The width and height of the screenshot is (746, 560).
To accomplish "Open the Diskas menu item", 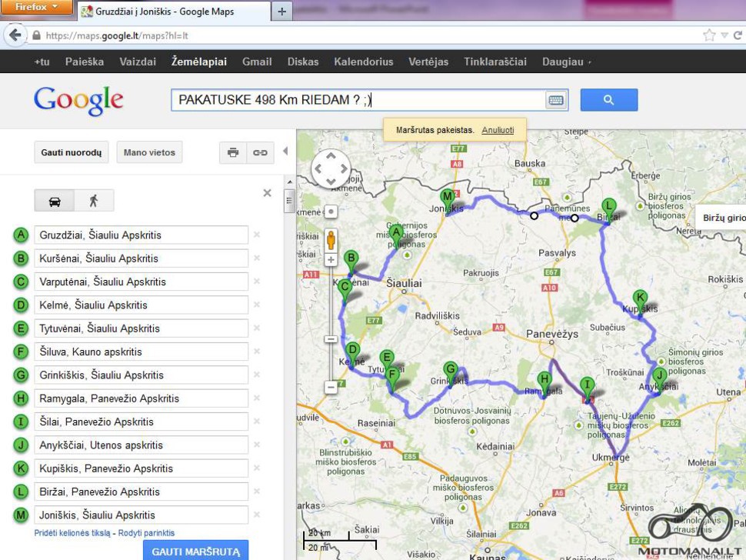I will pos(303,62).
